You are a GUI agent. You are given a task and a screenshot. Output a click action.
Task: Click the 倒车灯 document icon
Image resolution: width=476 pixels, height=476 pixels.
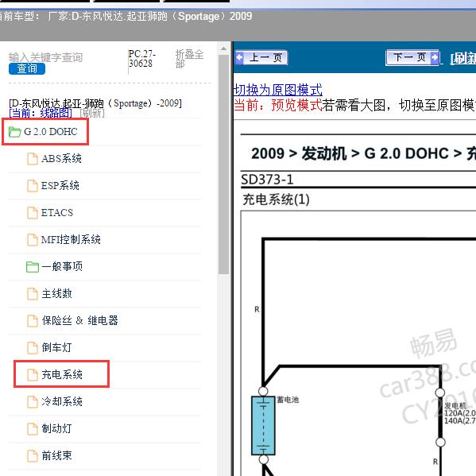33,348
